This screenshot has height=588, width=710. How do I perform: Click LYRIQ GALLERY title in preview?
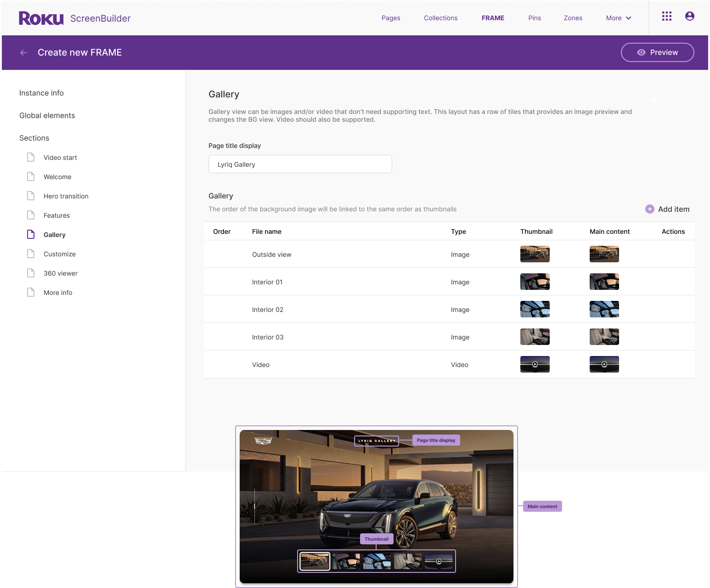[x=377, y=441]
